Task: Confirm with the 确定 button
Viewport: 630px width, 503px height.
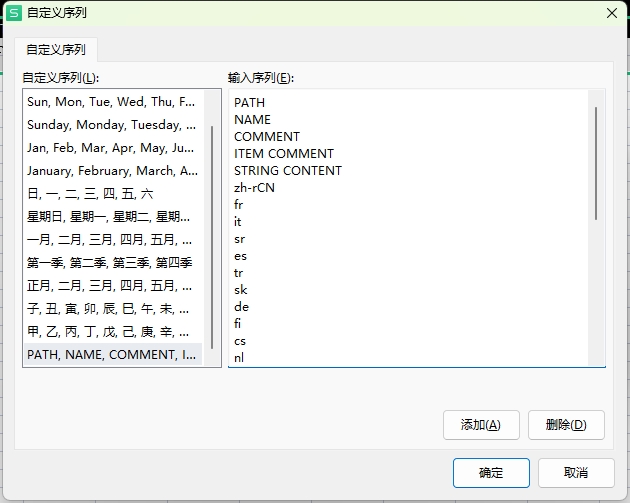Action: 491,473
